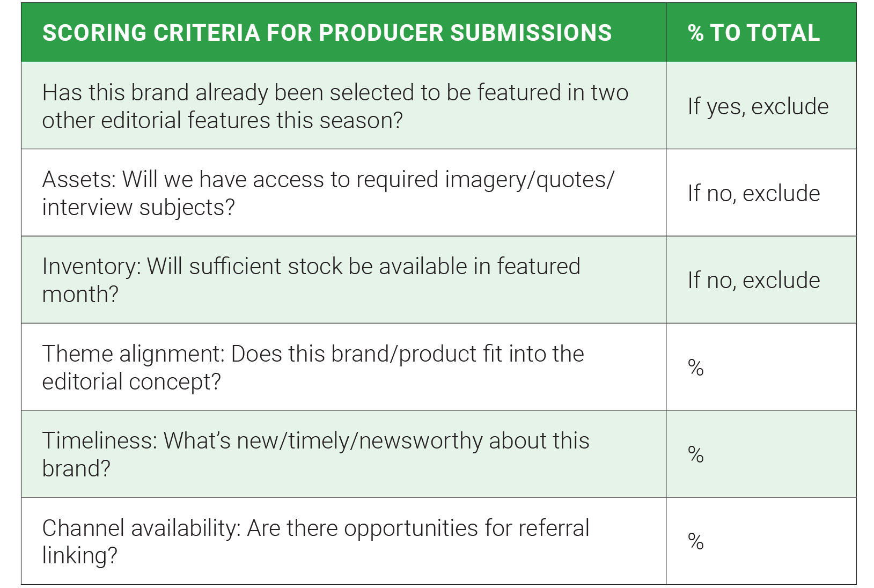Viewport: 874px width, 588px height.
Task: Click the 'If yes, exclude' cell
Action: (x=761, y=106)
